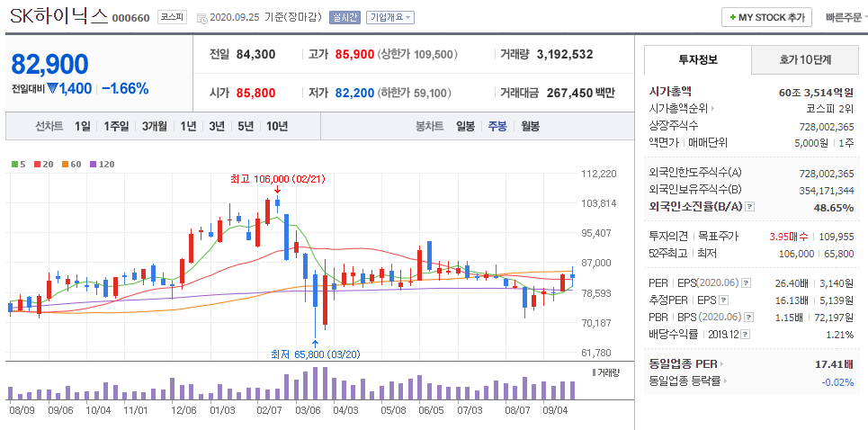The width and height of the screenshot is (868, 430).
Task: Open the 기업개요 dropdown
Action: tap(390, 18)
